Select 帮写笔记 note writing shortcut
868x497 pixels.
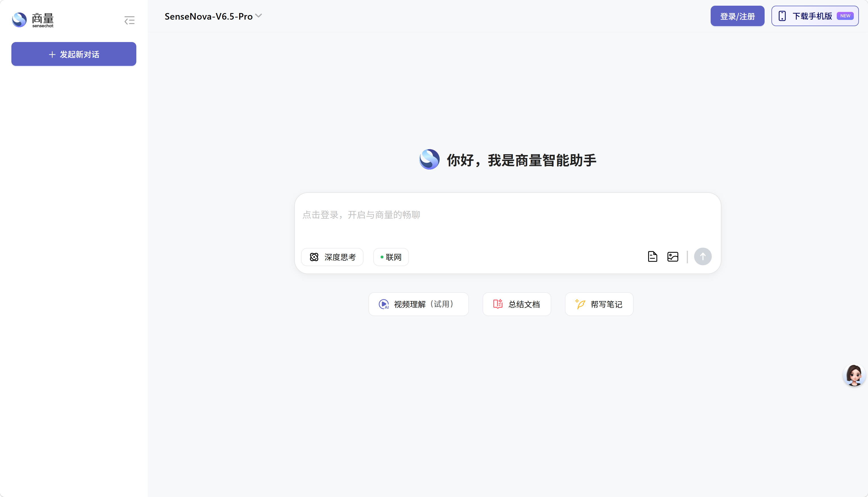pos(599,304)
